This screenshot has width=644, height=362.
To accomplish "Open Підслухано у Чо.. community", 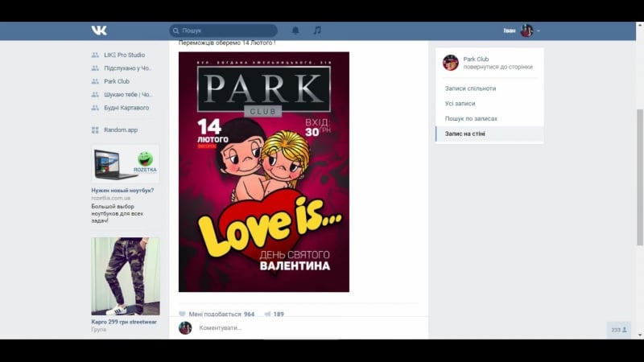I will tap(128, 68).
